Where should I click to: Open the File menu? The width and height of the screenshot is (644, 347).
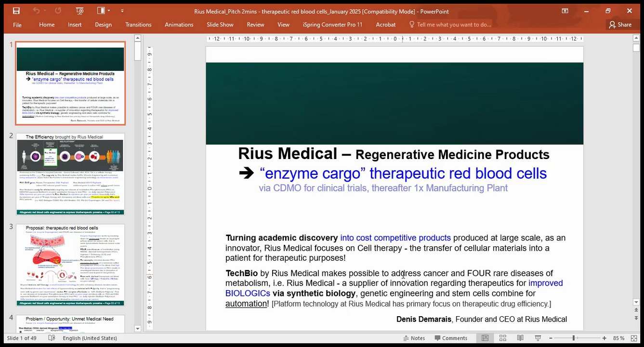pyautogui.click(x=17, y=25)
